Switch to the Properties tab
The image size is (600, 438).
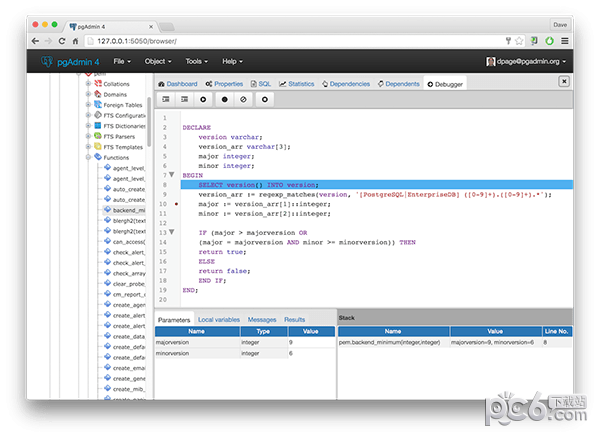point(224,84)
